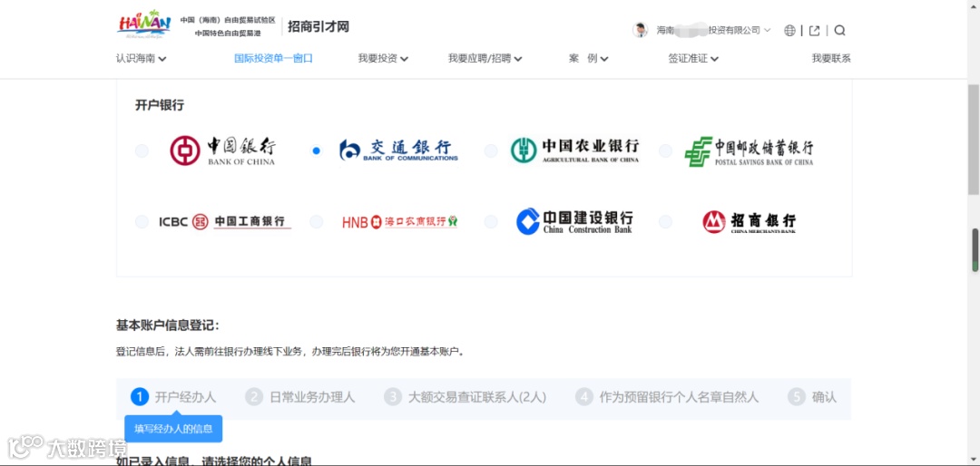980x466 pixels.
Task: Go to step 2 日常业务办理人
Action: pos(300,397)
